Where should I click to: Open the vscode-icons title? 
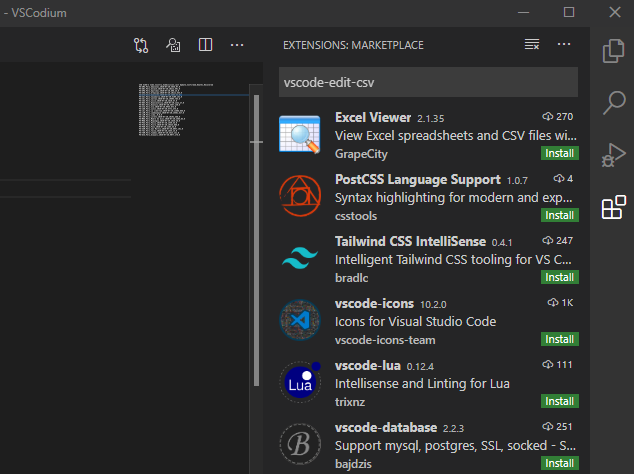[x=374, y=304]
